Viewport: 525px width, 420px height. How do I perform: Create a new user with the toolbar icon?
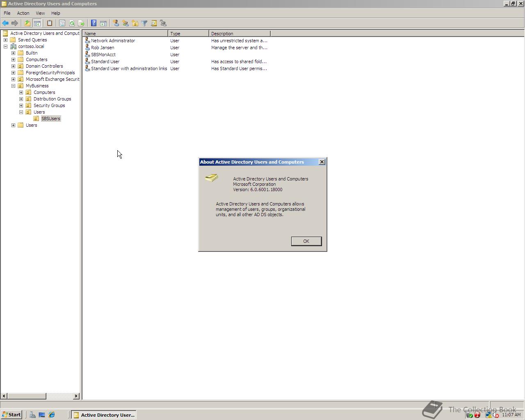(x=116, y=23)
